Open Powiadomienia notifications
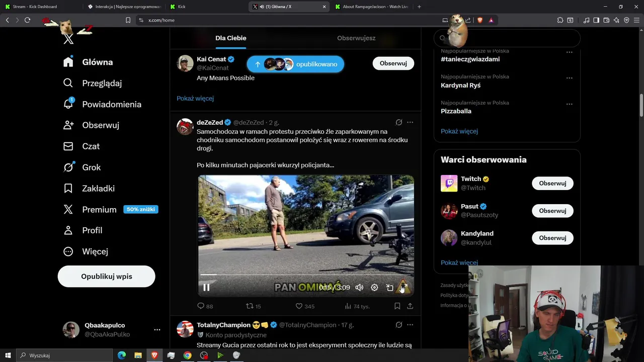This screenshot has height=362, width=644. 102,104
